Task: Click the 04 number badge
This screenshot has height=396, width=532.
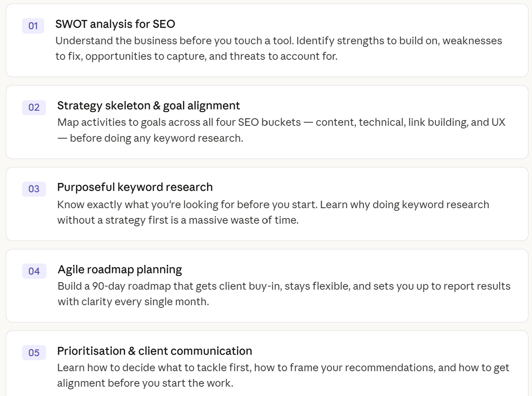Action: 34,271
